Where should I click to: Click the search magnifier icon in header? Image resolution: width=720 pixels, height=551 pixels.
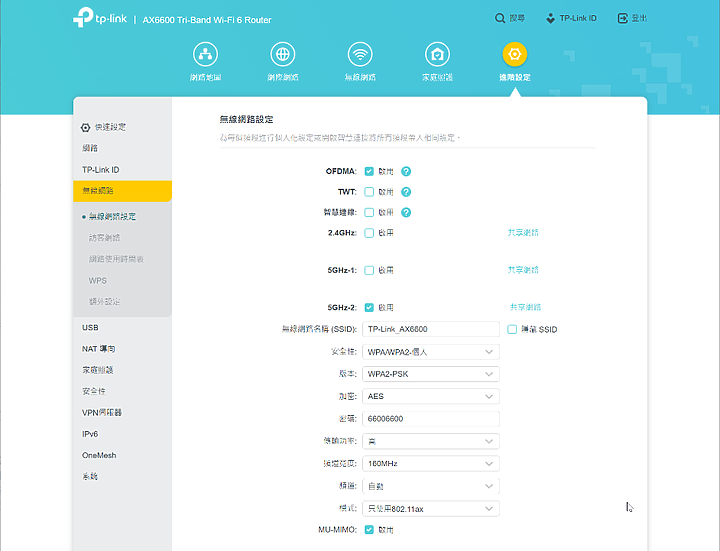click(x=500, y=18)
